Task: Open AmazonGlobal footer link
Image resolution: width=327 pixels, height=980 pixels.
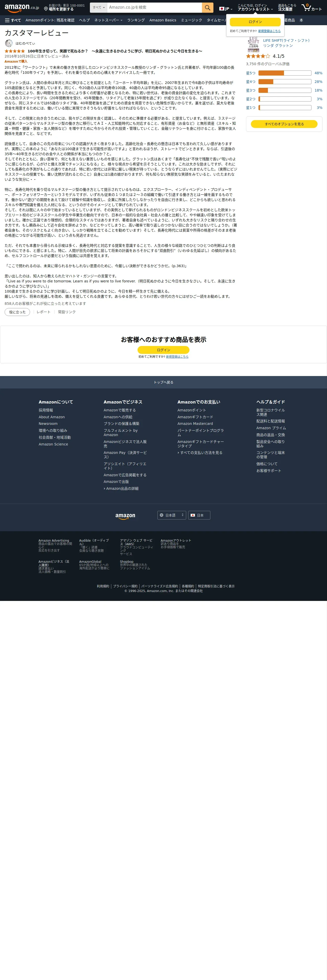Action: click(90, 562)
